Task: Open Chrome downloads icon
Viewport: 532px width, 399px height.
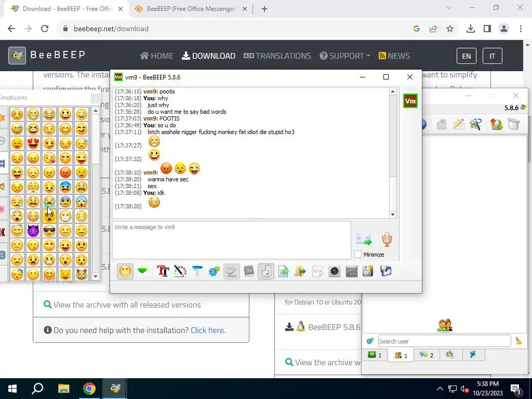Action: 471,29
